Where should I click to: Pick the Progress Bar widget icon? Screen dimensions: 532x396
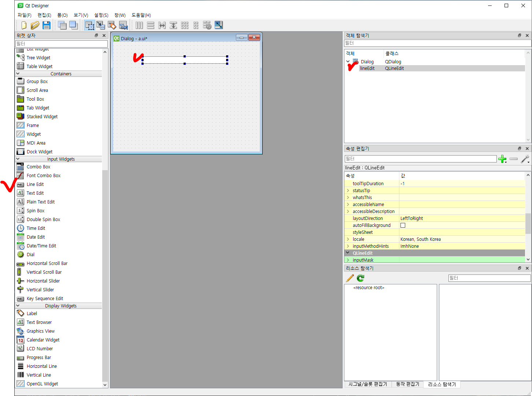click(x=21, y=358)
